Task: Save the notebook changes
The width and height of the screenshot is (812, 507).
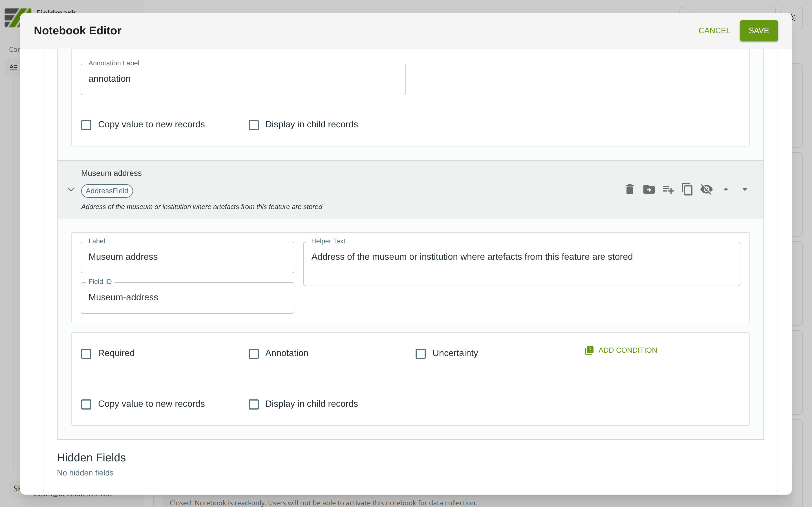Action: click(x=758, y=30)
